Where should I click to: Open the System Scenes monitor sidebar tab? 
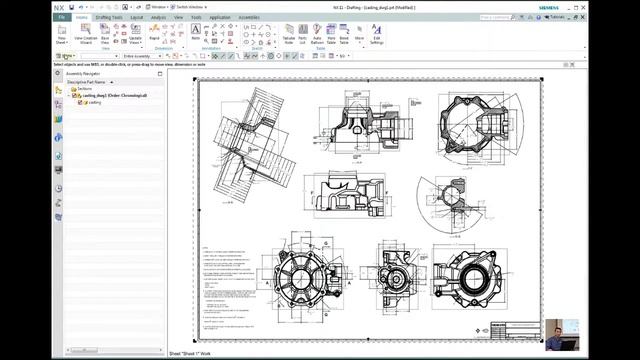[58, 170]
